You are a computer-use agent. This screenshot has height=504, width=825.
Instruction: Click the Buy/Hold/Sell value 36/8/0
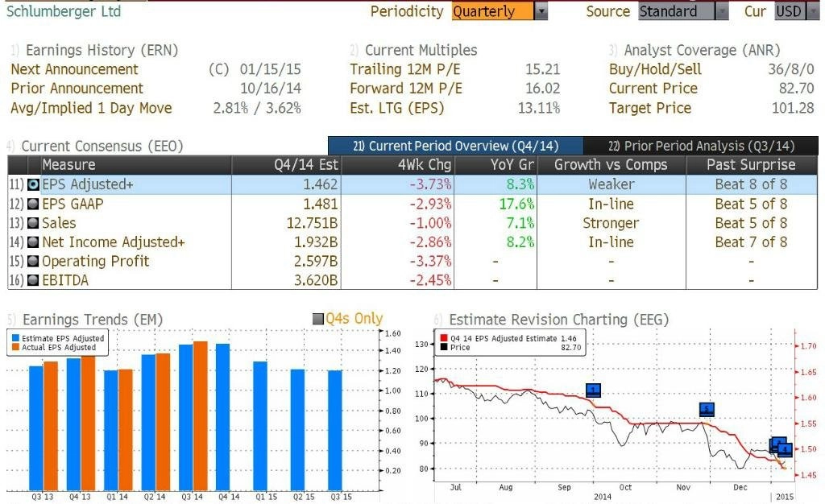(791, 69)
